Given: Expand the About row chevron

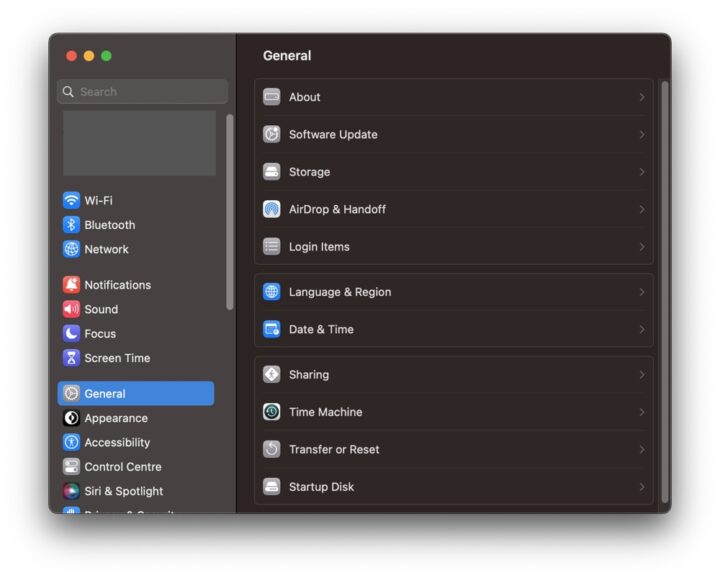Looking at the screenshot, I should (x=642, y=97).
